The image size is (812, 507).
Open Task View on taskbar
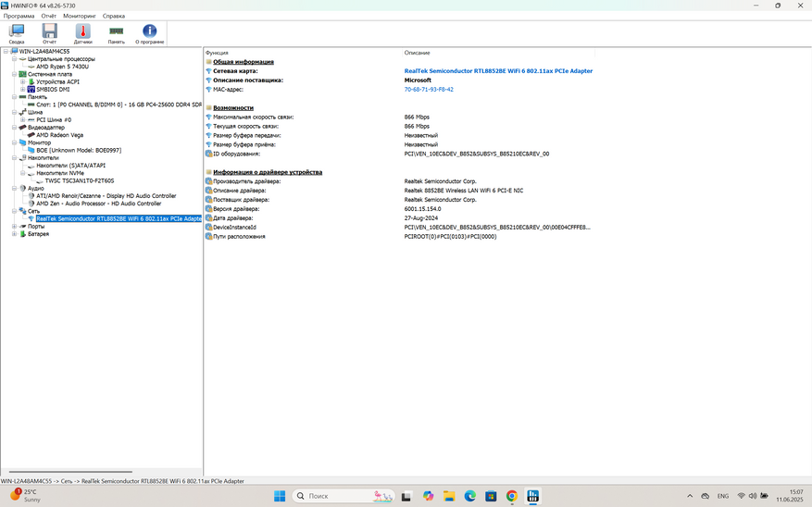point(406,496)
